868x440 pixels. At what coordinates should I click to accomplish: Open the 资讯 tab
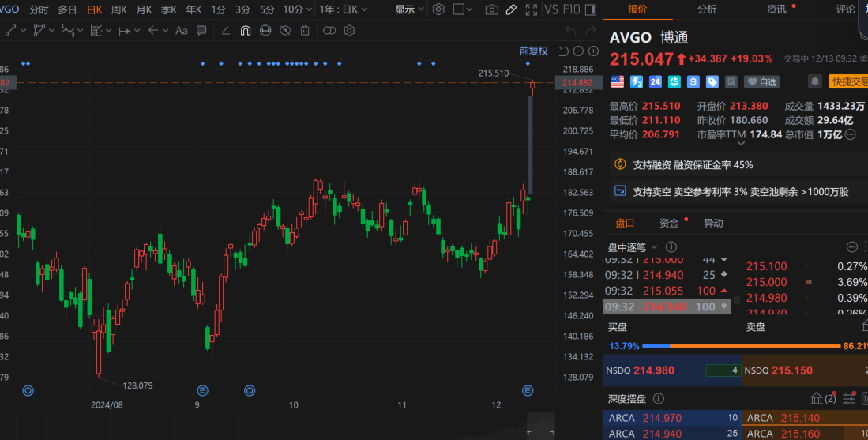click(x=776, y=9)
